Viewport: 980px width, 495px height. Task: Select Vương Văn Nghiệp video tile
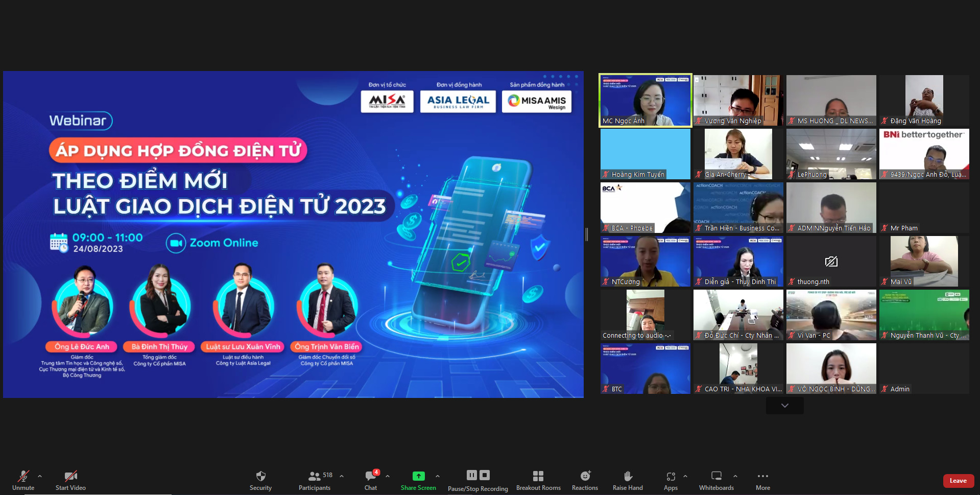[738, 100]
